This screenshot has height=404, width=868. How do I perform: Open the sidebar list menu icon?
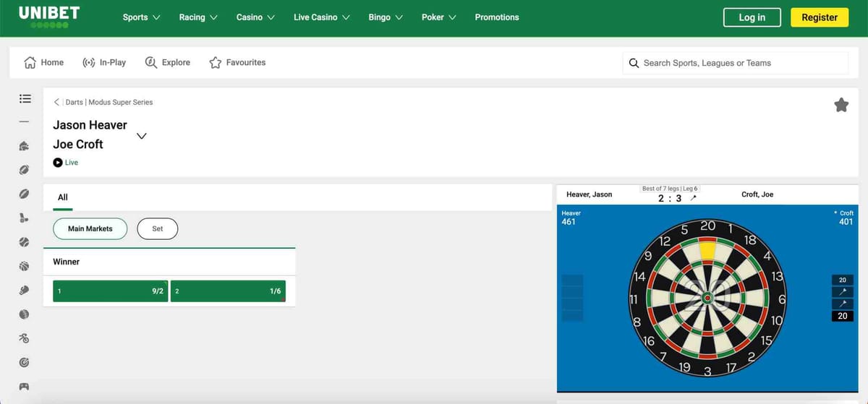(25, 98)
